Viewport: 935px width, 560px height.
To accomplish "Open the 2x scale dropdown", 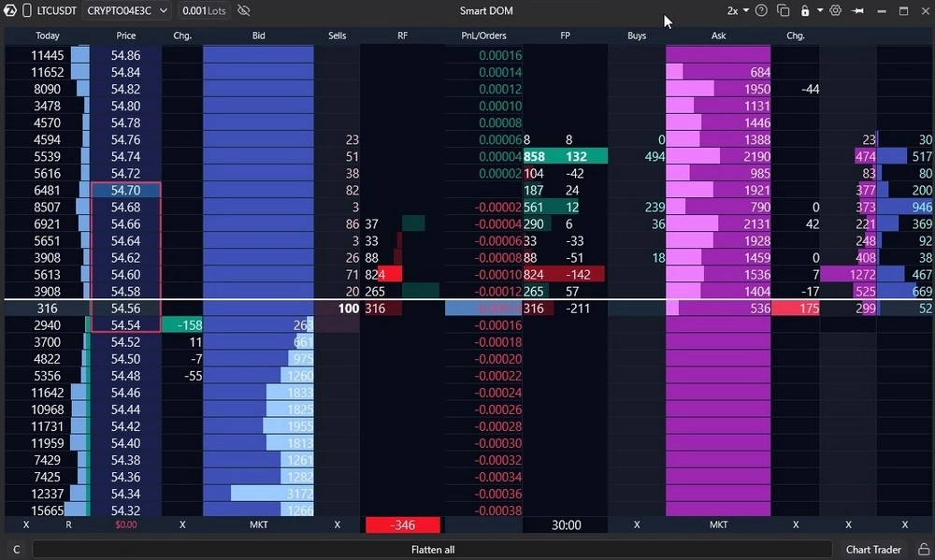I will 737,10.
